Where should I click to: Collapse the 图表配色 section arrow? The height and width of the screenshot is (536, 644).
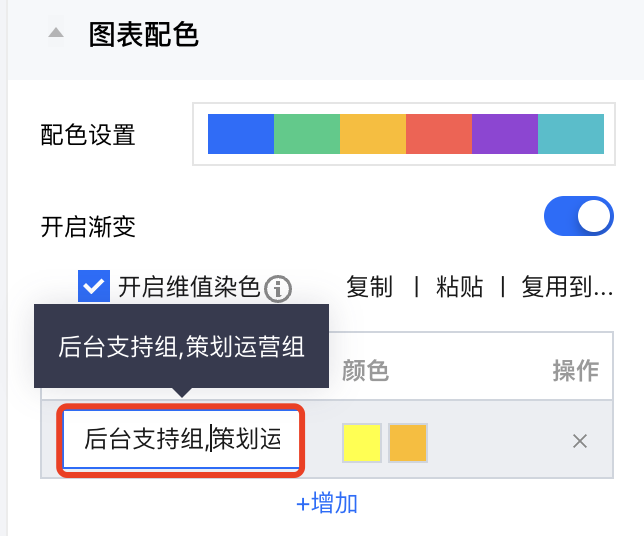(56, 34)
